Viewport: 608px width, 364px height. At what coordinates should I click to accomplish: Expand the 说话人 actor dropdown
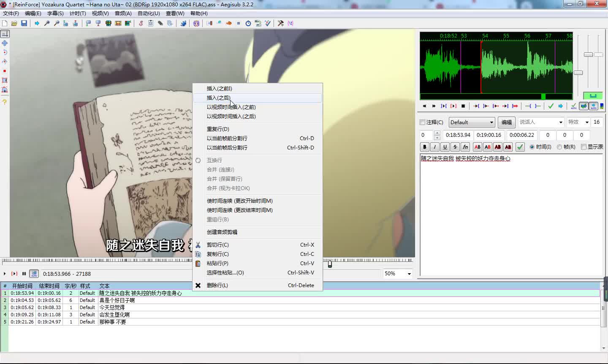[561, 122]
